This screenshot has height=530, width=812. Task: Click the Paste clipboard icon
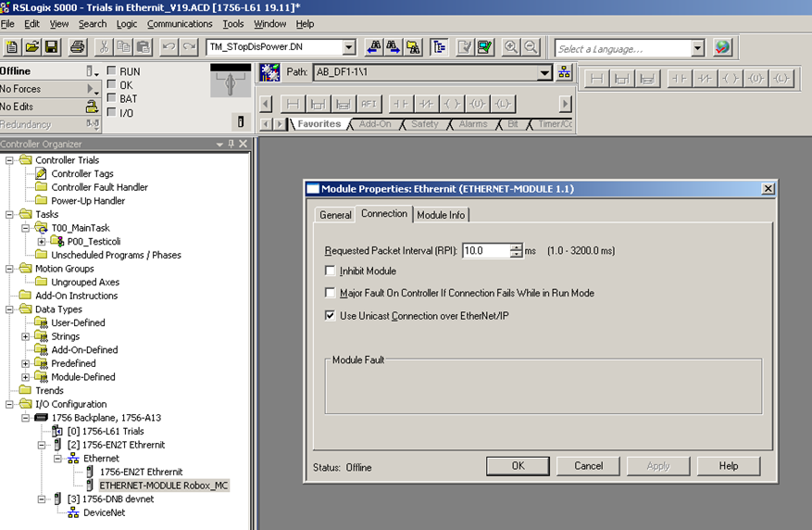(143, 47)
